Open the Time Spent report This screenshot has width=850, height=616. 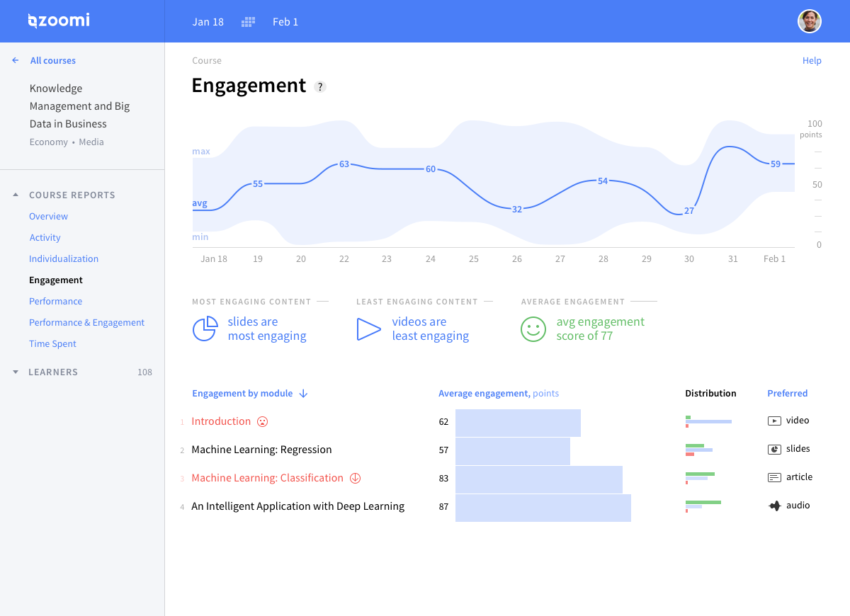[x=52, y=343]
